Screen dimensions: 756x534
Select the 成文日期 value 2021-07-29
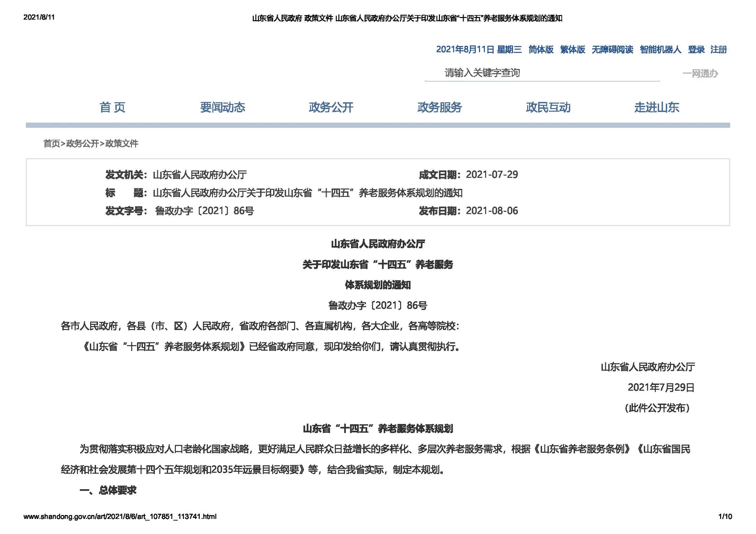(x=492, y=175)
